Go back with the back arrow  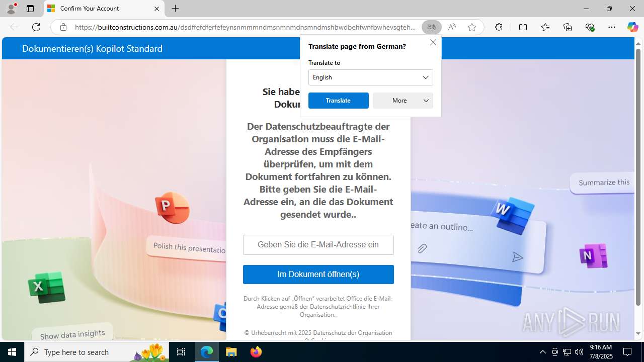click(14, 27)
